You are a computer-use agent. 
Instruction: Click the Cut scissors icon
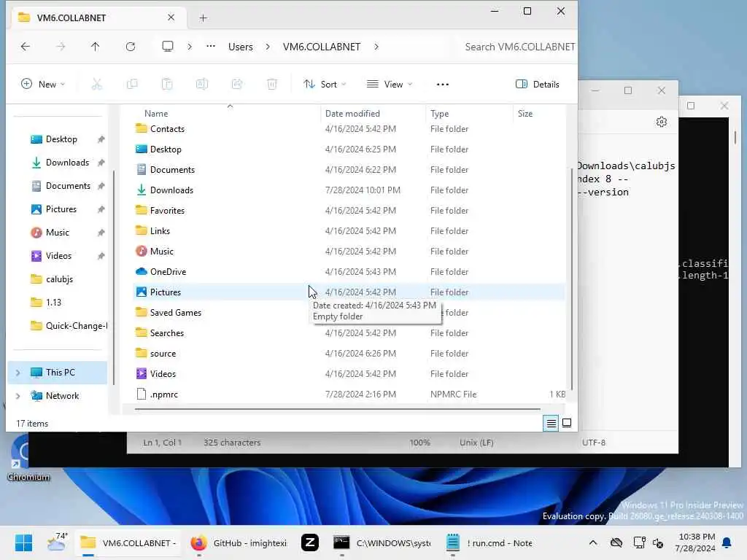tap(97, 85)
